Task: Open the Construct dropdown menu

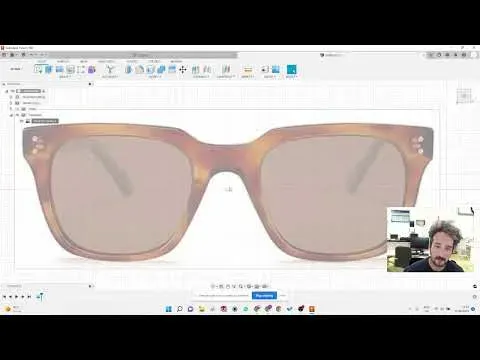Action: (226, 77)
